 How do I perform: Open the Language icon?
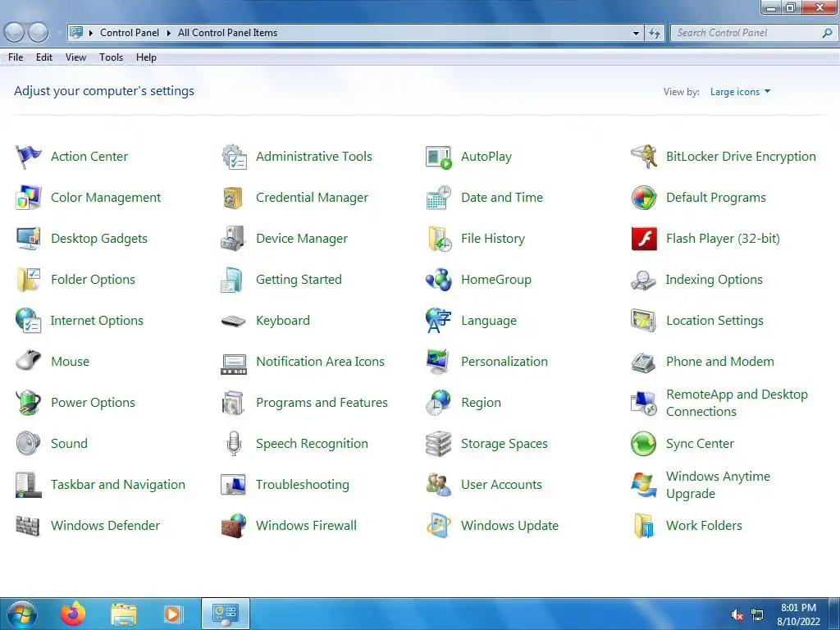(x=439, y=321)
